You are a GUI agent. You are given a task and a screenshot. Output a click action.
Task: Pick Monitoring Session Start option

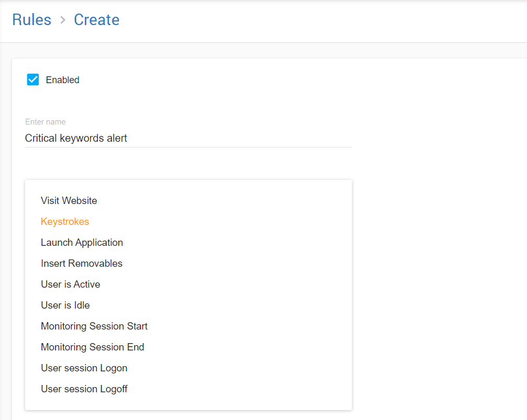click(94, 326)
